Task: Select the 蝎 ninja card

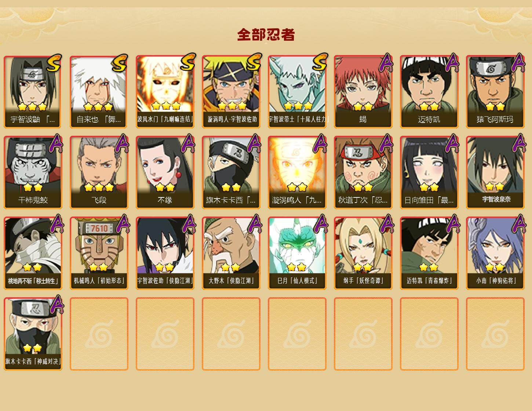Action: [363, 92]
